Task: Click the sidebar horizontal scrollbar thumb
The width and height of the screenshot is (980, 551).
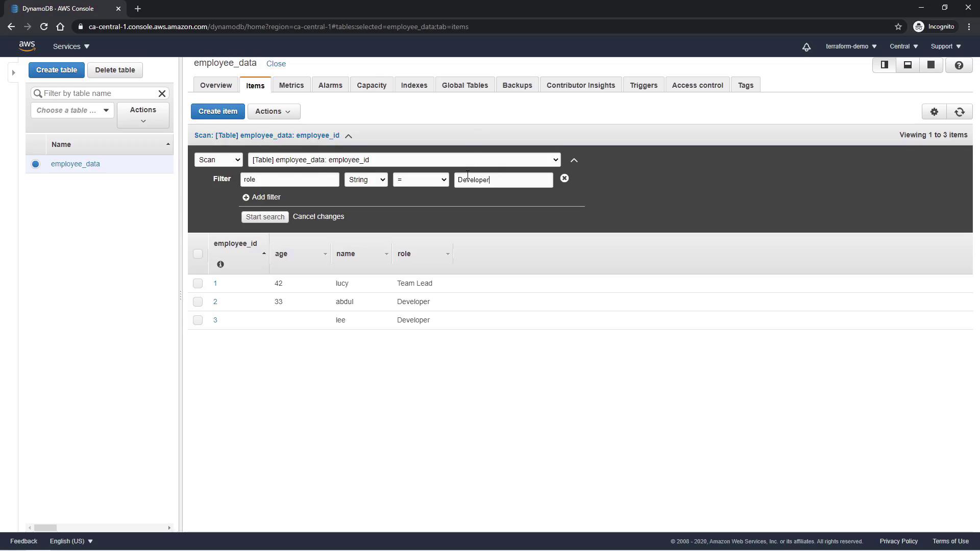Action: point(45,528)
